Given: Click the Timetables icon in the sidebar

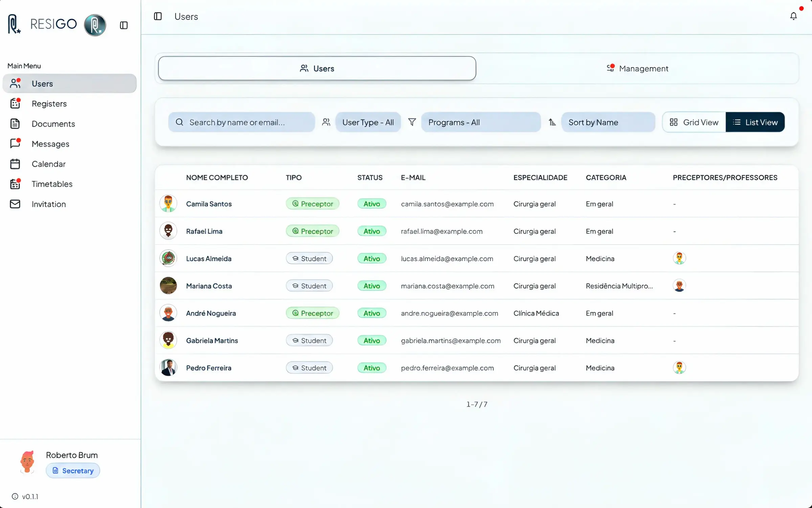Looking at the screenshot, I should pos(15,184).
